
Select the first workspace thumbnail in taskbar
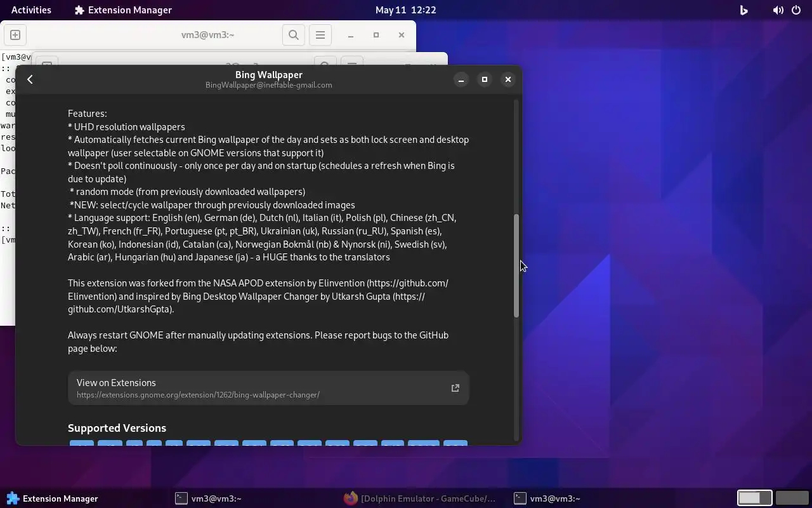coord(755,498)
